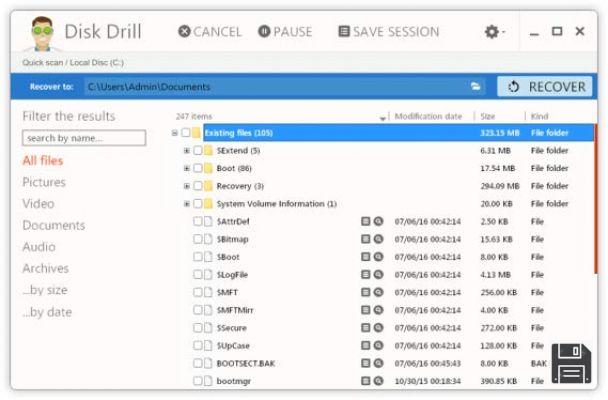Collapse the Existing files tree node
Screen dimensions: 608x400
[x=174, y=133]
